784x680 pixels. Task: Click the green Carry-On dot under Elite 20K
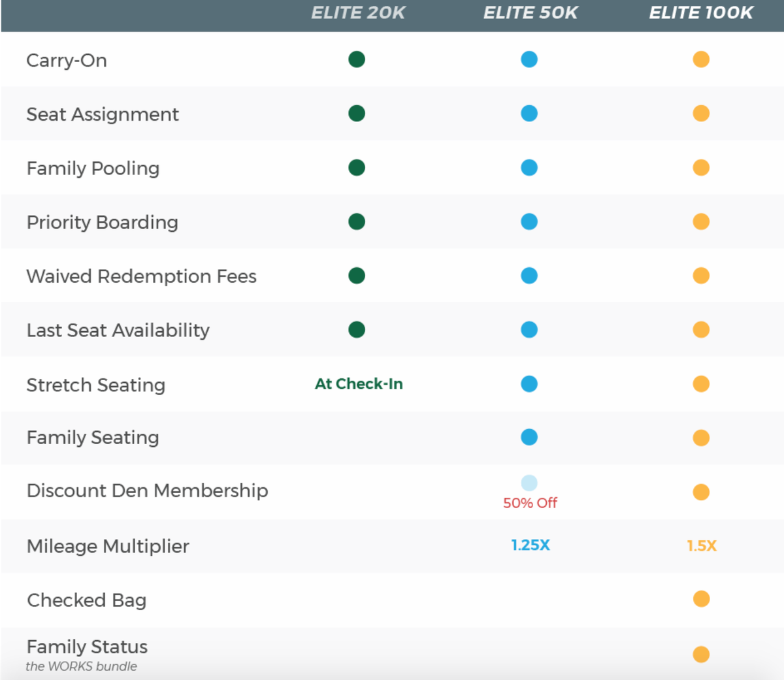pos(357,59)
